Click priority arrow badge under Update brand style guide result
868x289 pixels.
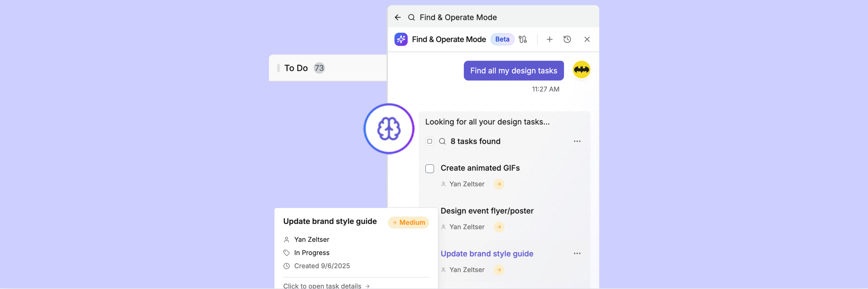(499, 270)
